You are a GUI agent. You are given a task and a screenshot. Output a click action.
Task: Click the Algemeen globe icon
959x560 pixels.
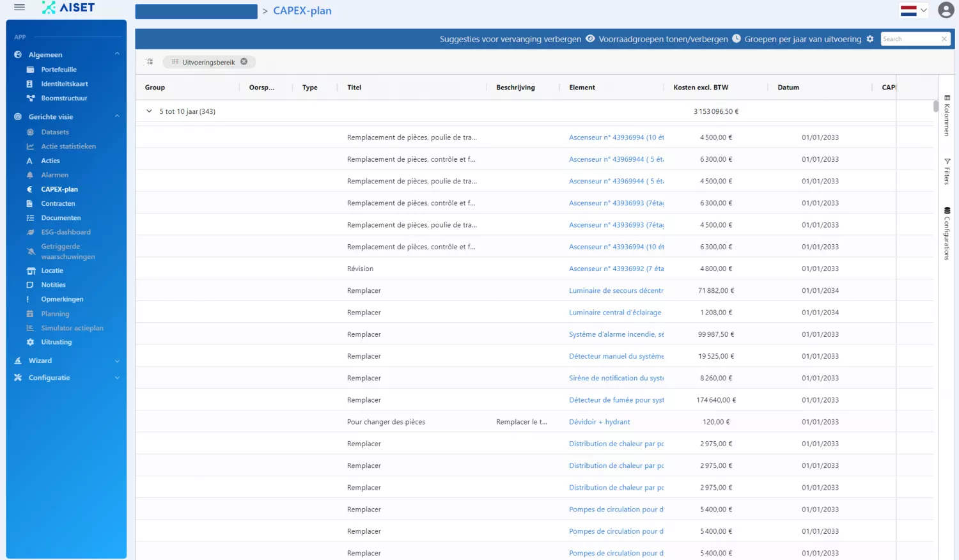18,55
